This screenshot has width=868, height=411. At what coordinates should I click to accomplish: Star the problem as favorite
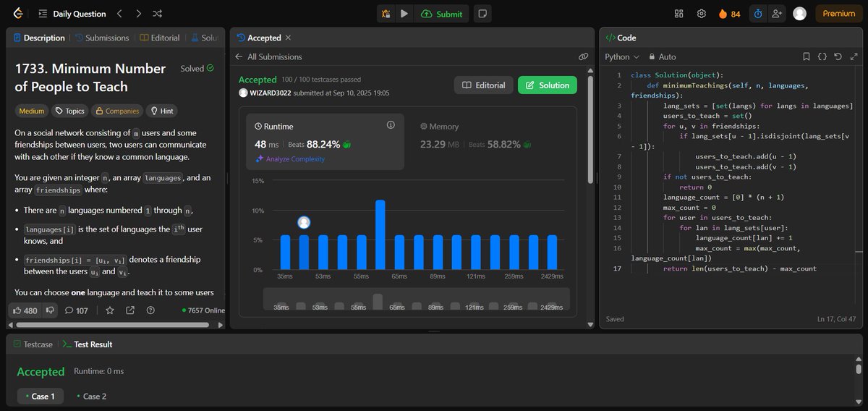110,310
